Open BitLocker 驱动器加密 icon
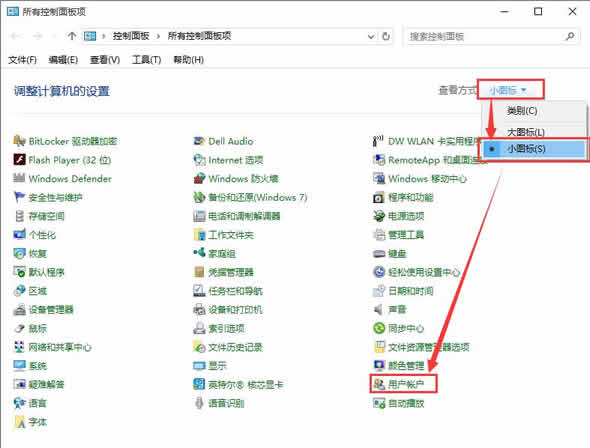This screenshot has width=590, height=448. 19,141
